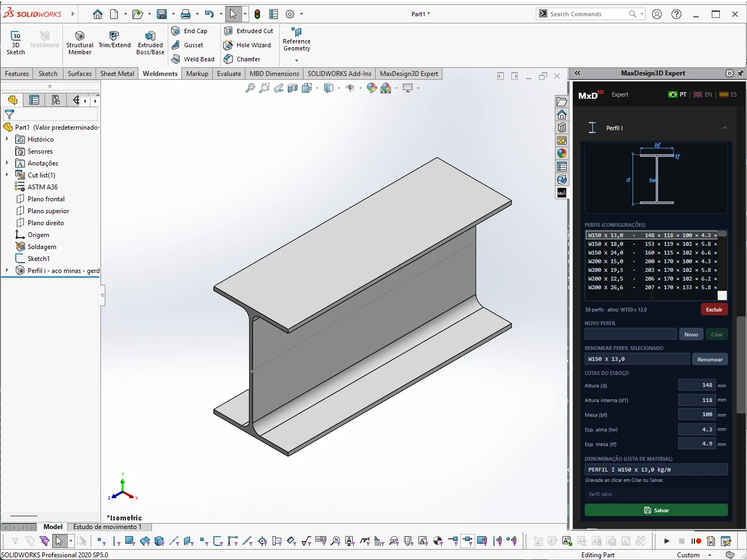Open the 3D Sketch tool
Image resolution: width=747 pixels, height=560 pixels.
point(16,43)
